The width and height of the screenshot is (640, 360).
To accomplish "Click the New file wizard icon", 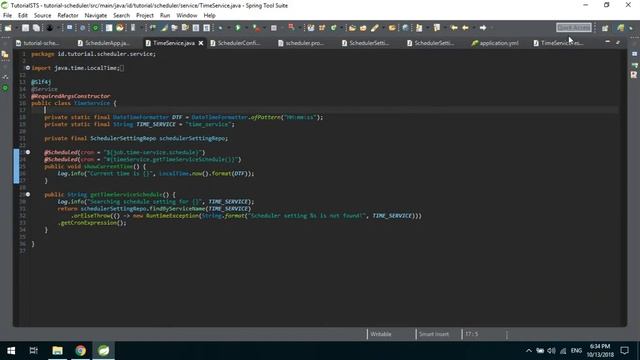I will [8, 28].
